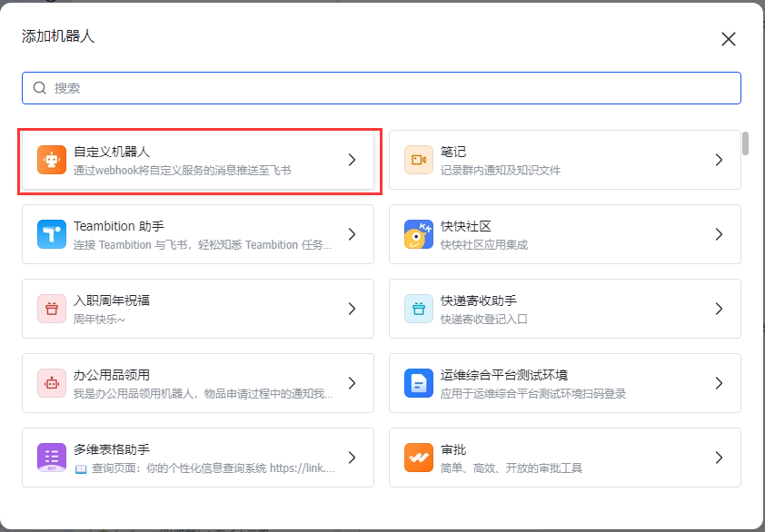Click description starting 连接 Teambition 与飞书
The height and width of the screenshot is (532, 765).
203,245
